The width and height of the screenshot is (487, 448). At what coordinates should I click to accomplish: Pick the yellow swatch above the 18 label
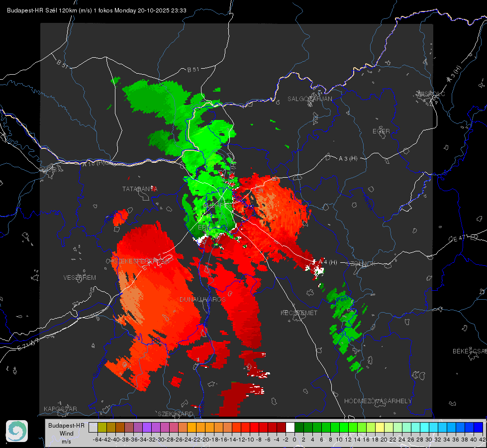click(x=380, y=427)
